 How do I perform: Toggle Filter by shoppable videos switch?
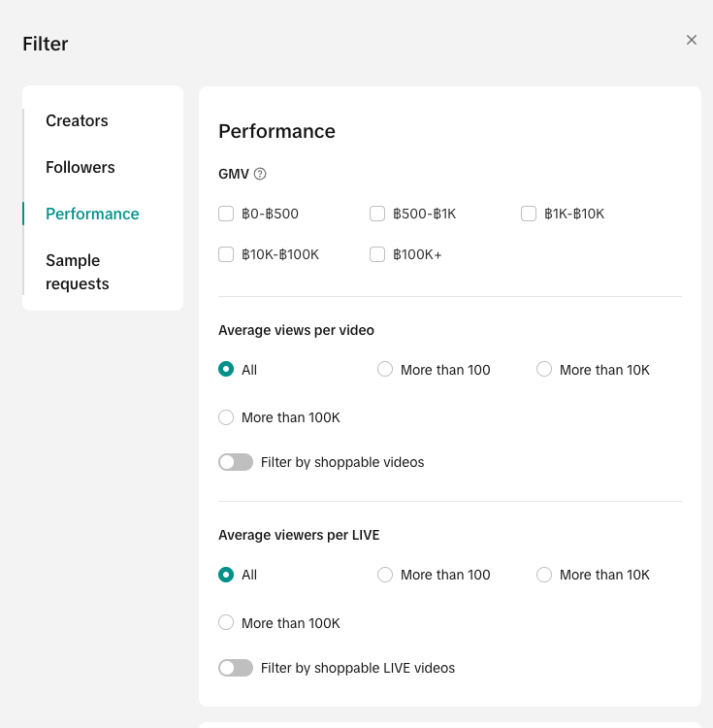click(x=236, y=462)
